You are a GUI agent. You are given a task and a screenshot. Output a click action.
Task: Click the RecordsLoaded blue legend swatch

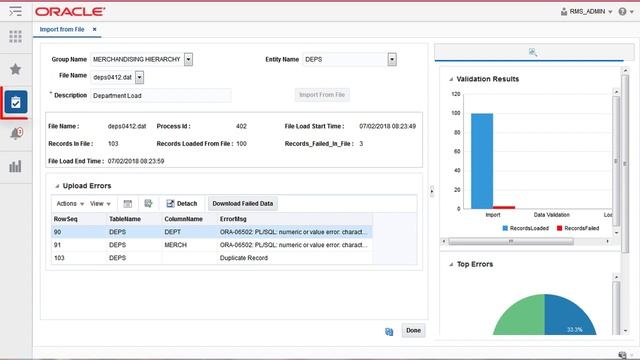pyautogui.click(x=505, y=228)
